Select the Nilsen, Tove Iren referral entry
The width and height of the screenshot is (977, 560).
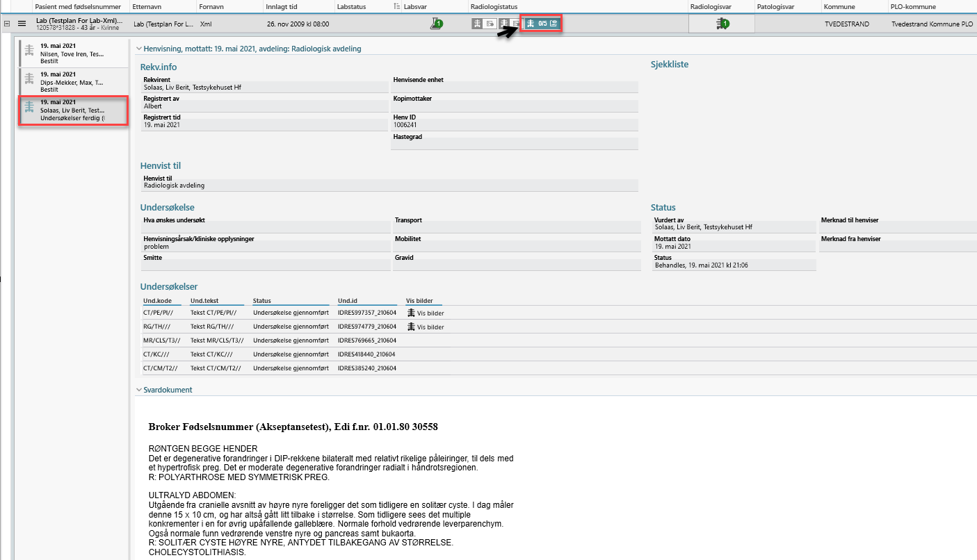point(73,53)
